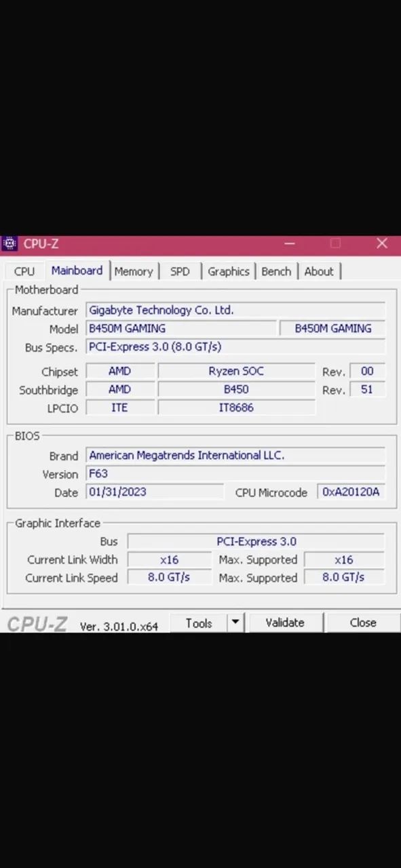Click the Close button at bottom

tap(363, 623)
